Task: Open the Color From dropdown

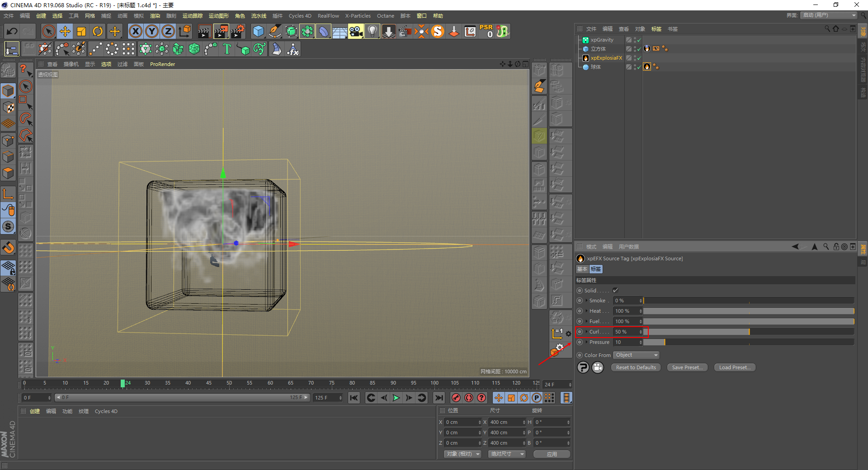Action: [x=636, y=355]
